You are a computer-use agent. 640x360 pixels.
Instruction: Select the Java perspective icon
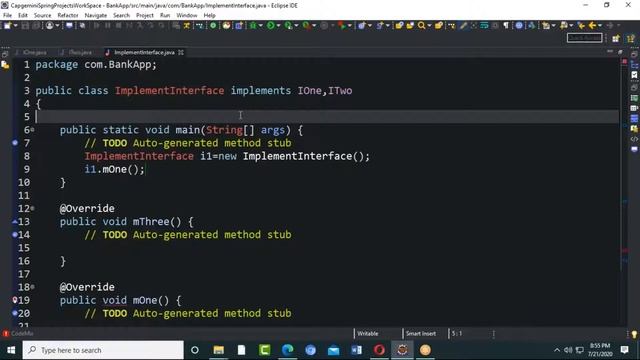coord(631,38)
